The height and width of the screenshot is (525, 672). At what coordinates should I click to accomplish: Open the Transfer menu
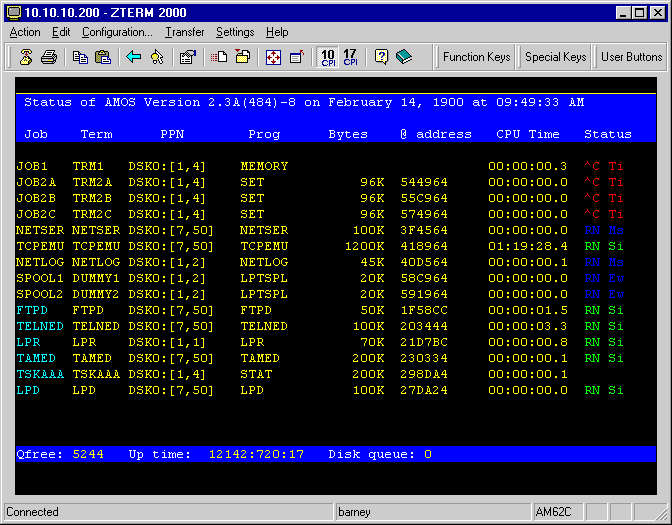point(185,32)
